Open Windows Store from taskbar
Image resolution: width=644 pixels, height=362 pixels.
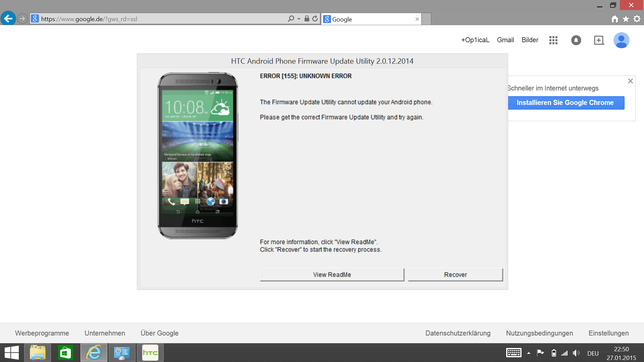pyautogui.click(x=65, y=353)
